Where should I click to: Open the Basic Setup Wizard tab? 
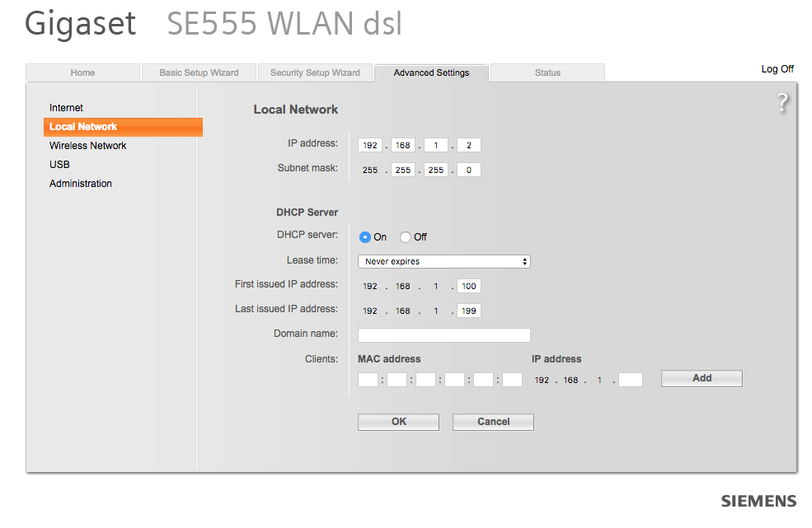click(x=199, y=72)
